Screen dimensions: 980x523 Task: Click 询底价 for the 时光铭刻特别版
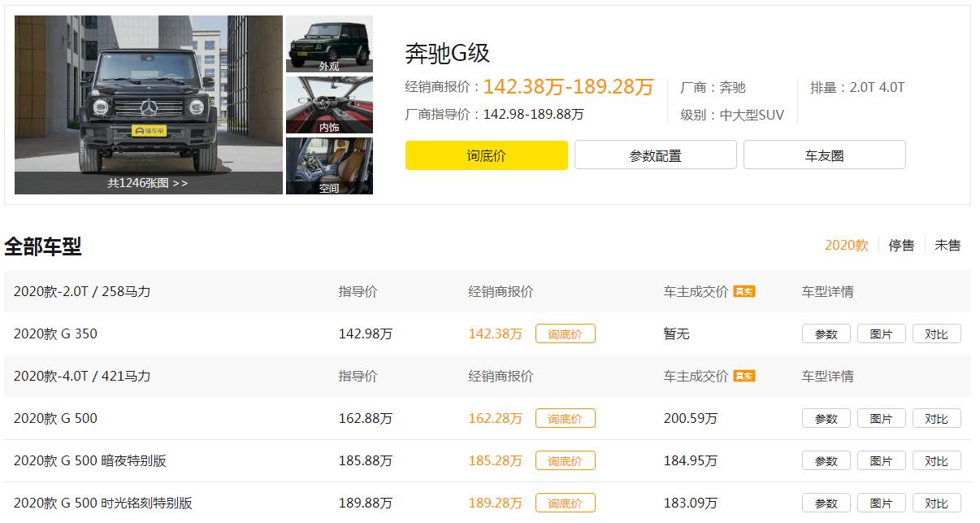(565, 503)
